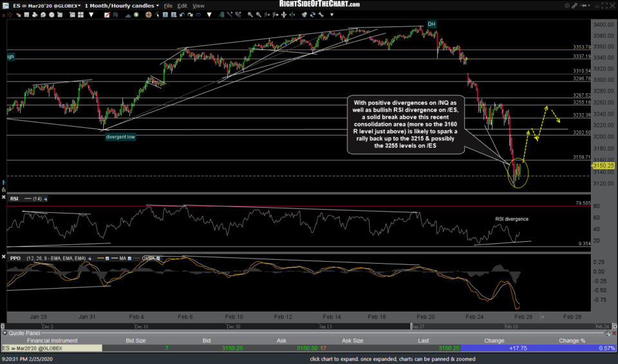
Task: Click the yellow 3150.25 current price label
Action: click(x=603, y=166)
